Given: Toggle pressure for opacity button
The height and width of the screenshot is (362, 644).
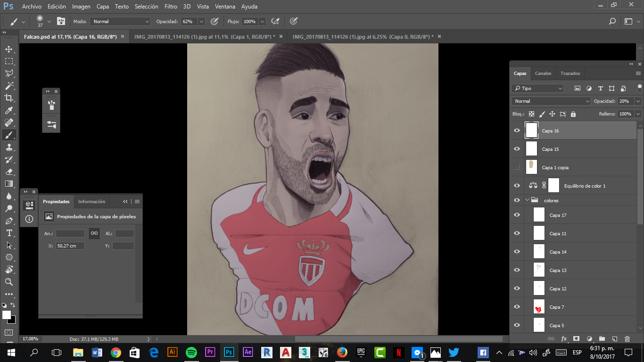Looking at the screenshot, I should point(215,21).
